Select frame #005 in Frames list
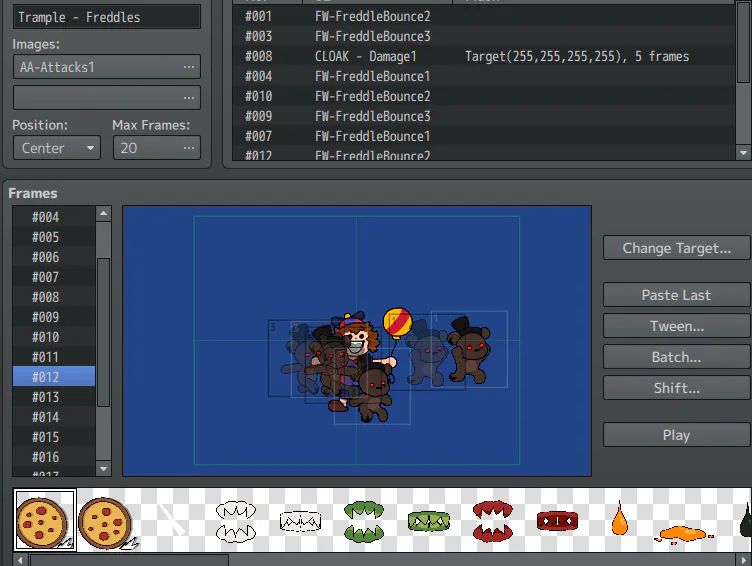This screenshot has height=566, width=752. coord(54,237)
